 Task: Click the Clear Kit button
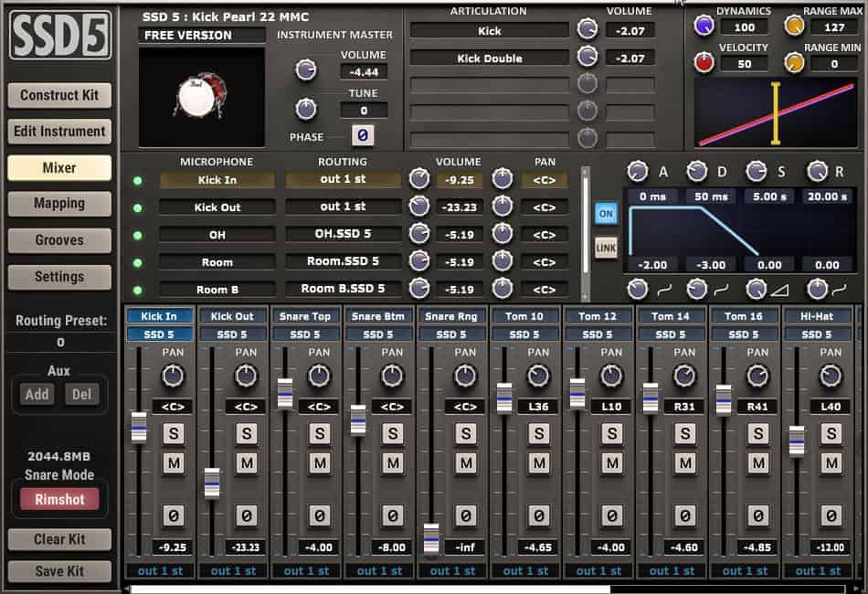[59, 539]
